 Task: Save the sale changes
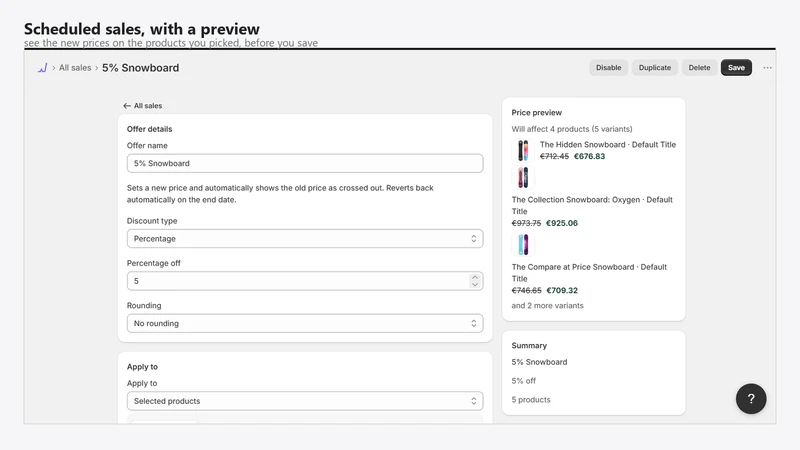[x=736, y=67]
